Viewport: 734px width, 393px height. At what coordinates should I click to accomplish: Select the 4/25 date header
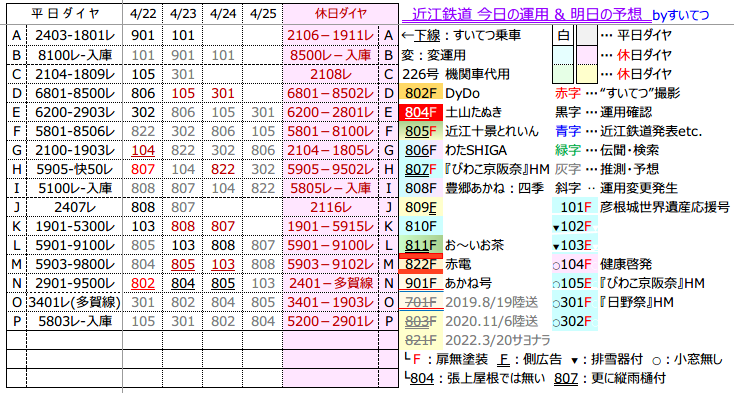point(263,14)
